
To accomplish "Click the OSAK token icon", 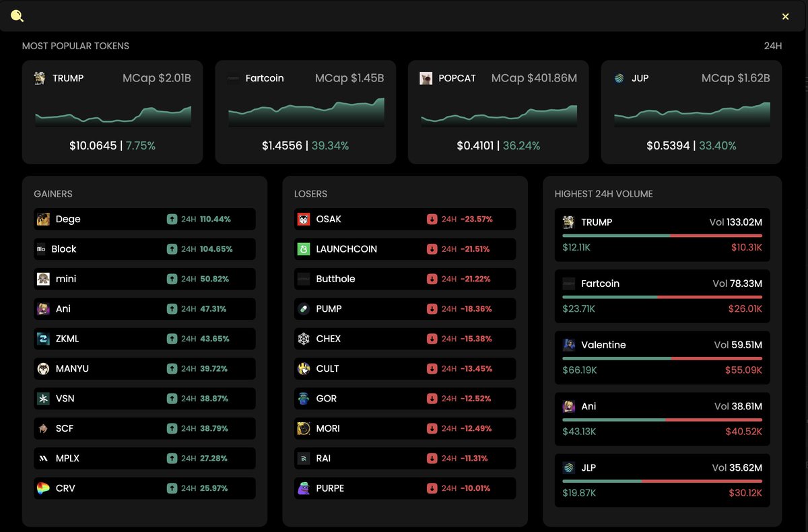I will [x=304, y=219].
